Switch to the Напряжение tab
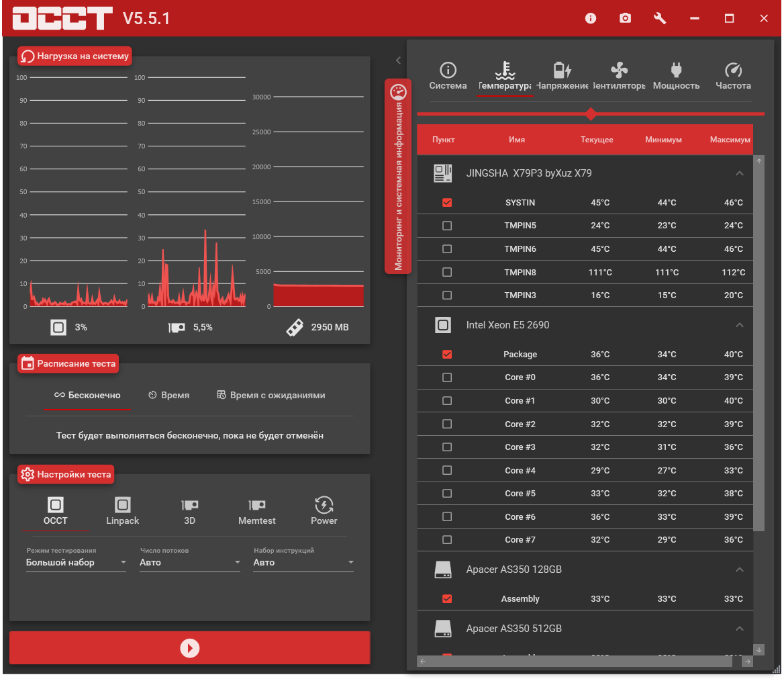784x683 pixels. click(562, 76)
